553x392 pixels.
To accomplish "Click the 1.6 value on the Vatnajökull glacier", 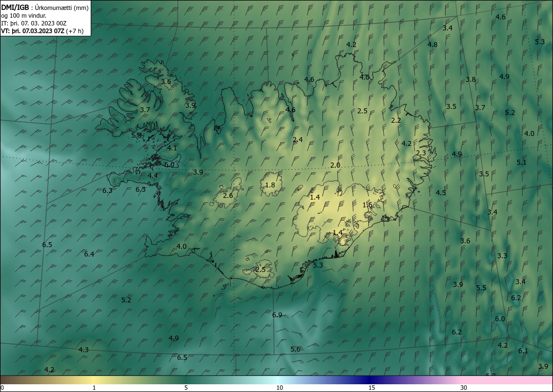I will point(368,205).
